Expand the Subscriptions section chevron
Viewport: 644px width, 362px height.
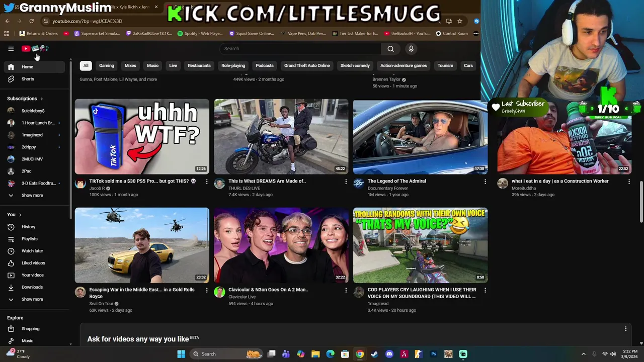pos(41,99)
